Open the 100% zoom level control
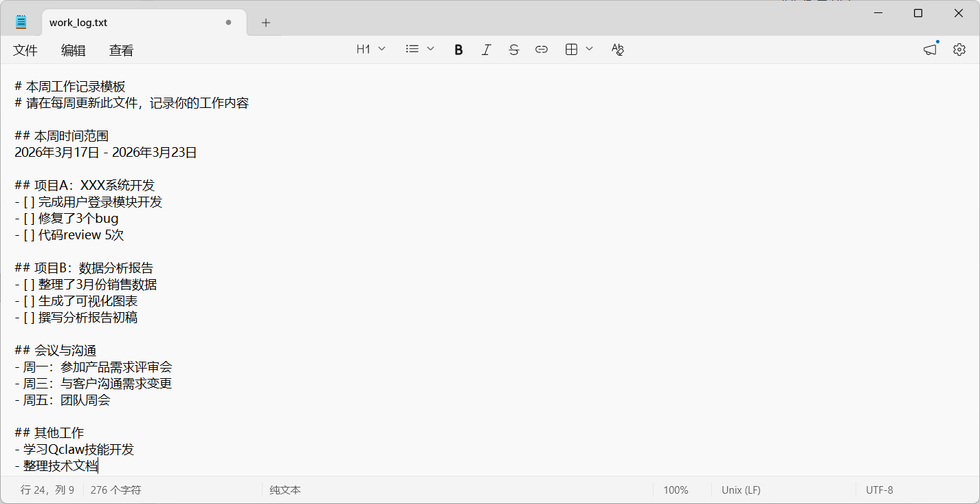The image size is (980, 504). click(x=676, y=490)
